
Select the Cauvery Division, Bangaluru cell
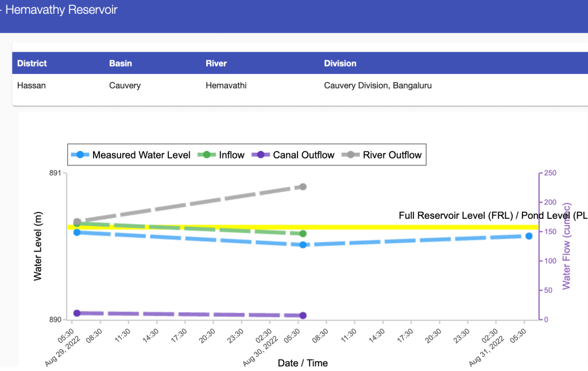[x=377, y=86]
